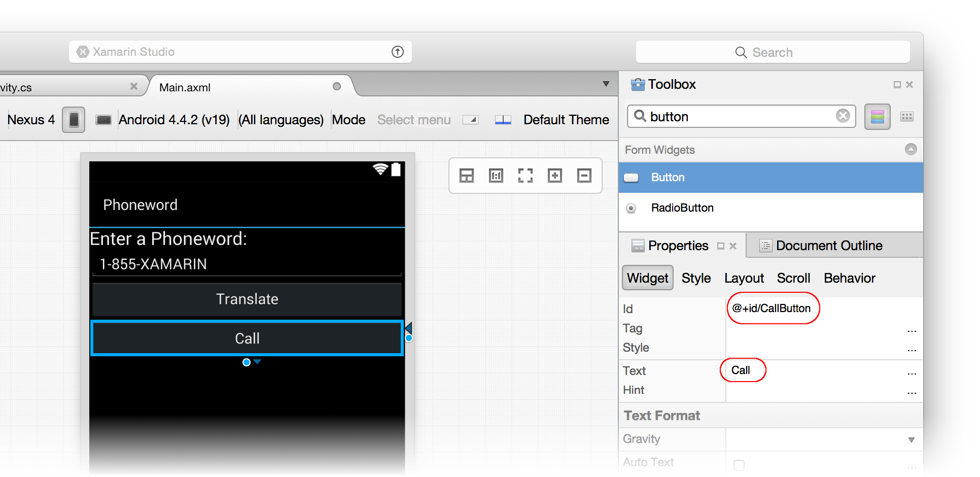Click the portrait device orientation icon

tap(74, 120)
